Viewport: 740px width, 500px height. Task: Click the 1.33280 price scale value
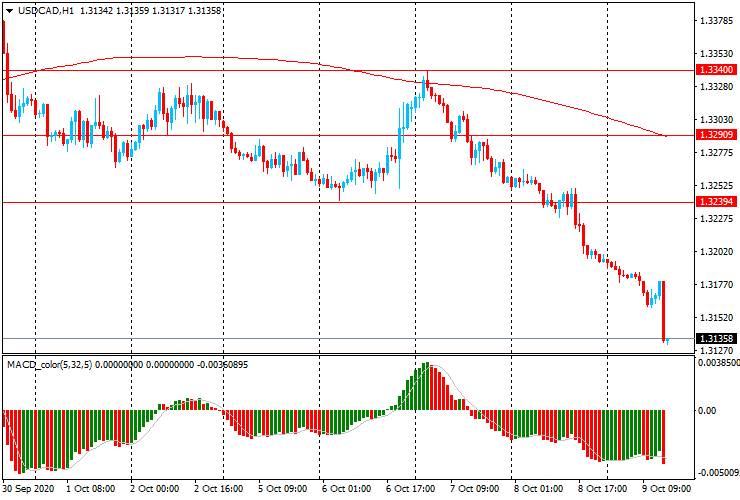(717, 87)
